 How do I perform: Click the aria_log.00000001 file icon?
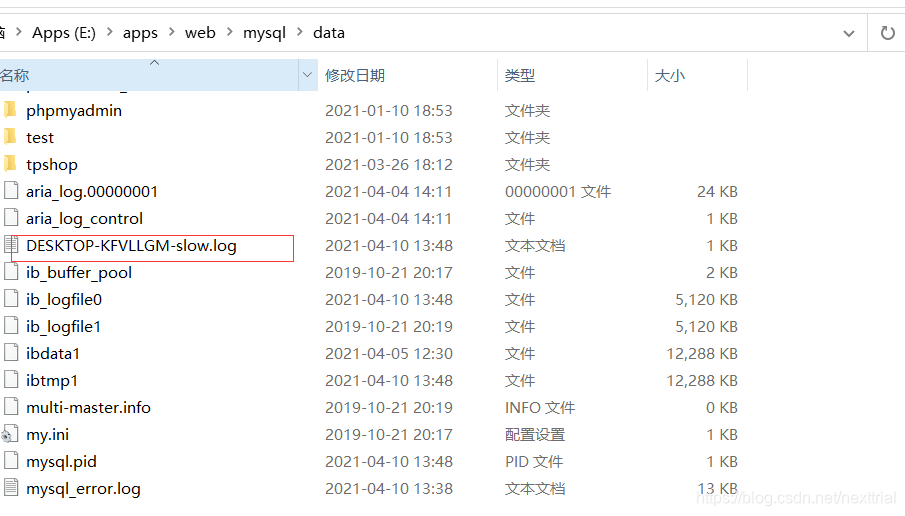coord(11,191)
